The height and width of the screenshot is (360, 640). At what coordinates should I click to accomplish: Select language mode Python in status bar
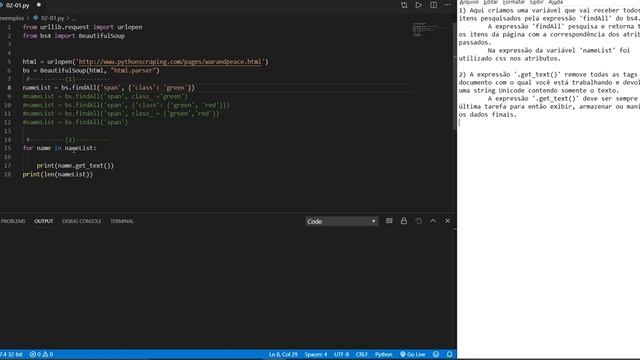(383, 354)
